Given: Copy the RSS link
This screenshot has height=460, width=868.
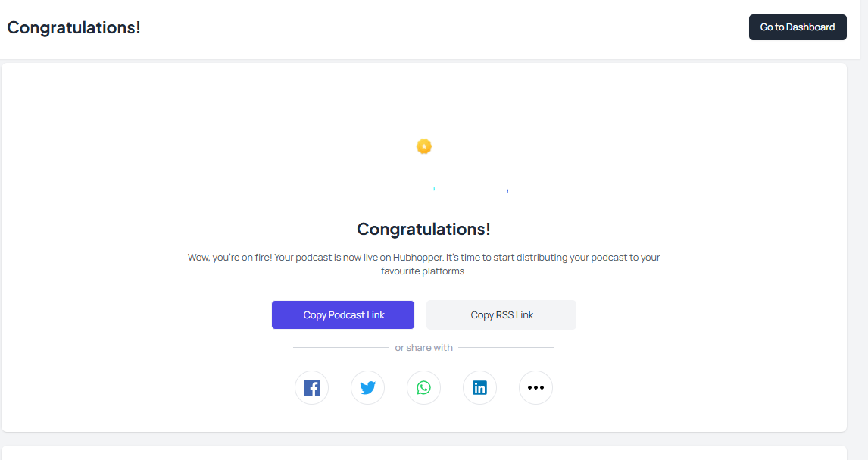Looking at the screenshot, I should (501, 315).
